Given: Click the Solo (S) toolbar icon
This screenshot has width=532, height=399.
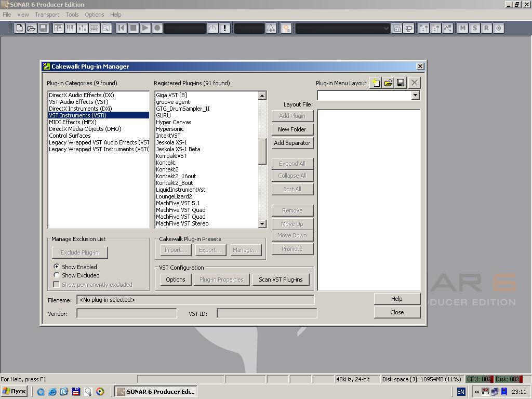Looking at the screenshot, I should 474,28.
